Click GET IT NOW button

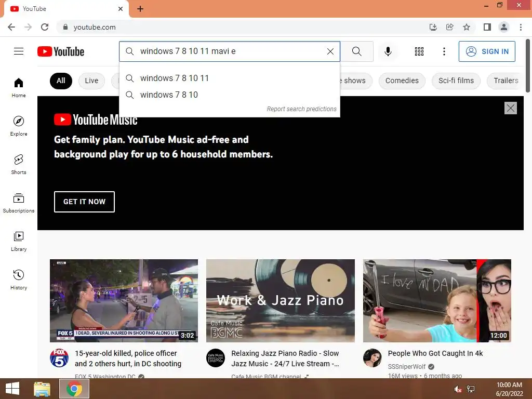84,202
